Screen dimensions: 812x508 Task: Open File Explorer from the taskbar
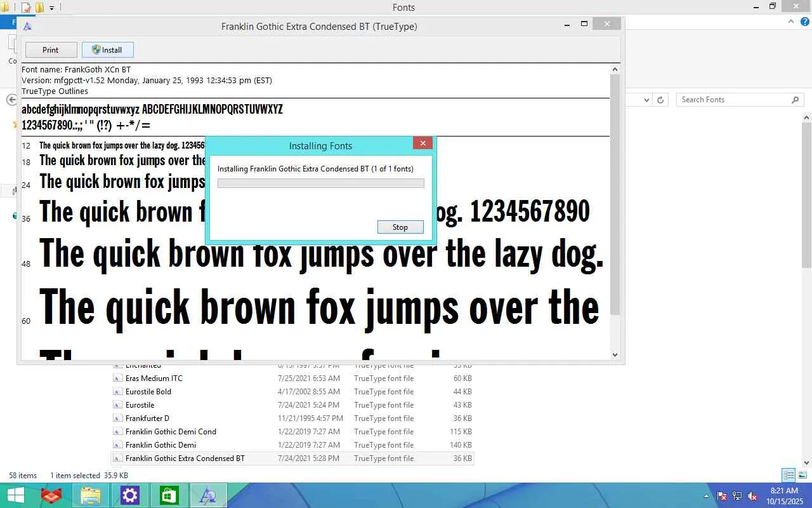[x=91, y=495]
